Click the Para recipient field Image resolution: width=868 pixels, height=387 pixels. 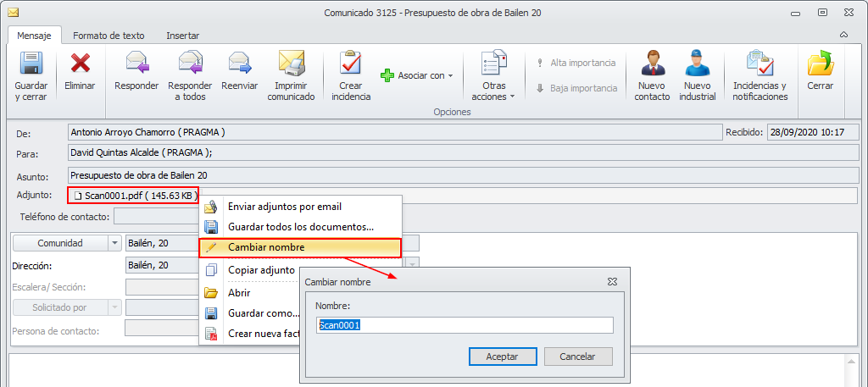click(x=464, y=153)
